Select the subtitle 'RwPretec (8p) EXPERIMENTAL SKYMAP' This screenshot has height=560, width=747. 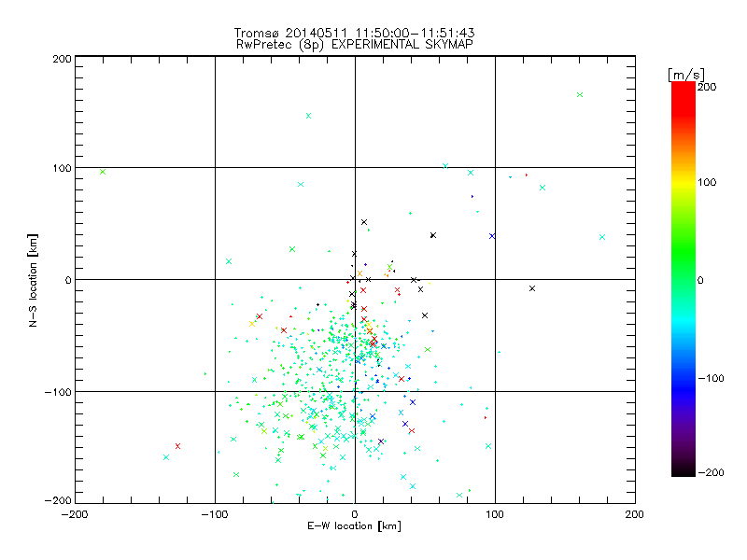coord(355,44)
